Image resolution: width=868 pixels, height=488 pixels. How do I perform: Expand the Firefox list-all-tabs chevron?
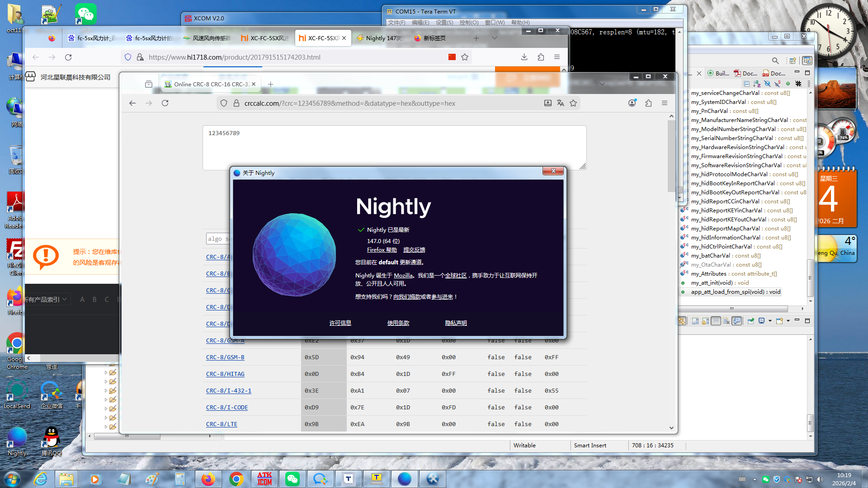coord(495,38)
